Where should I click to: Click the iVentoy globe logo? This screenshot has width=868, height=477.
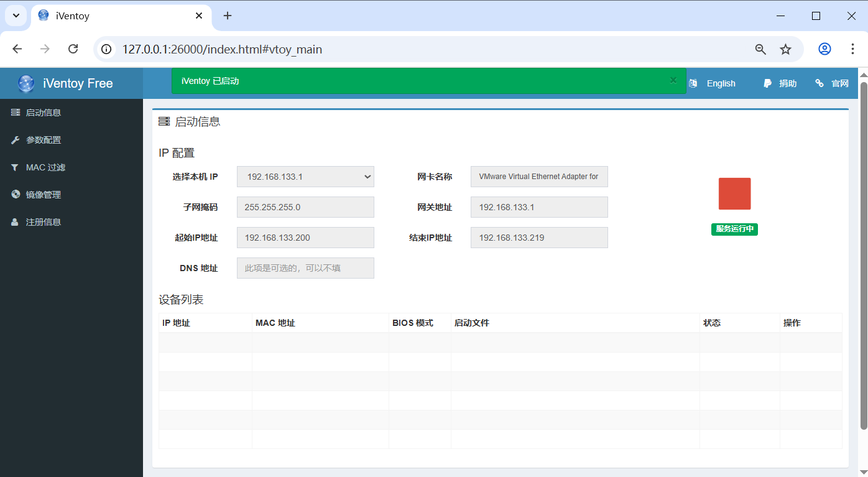(26, 83)
